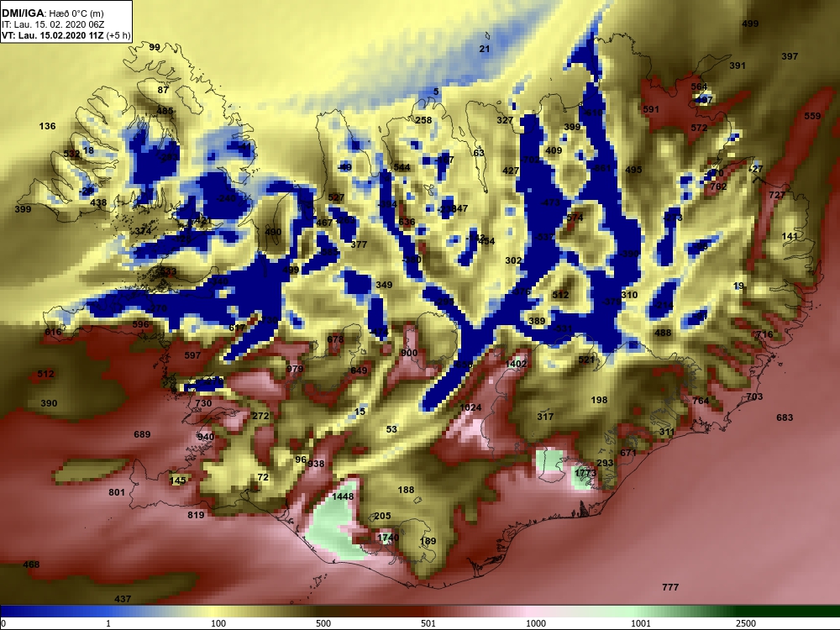Click the map value '468'

coord(32,564)
